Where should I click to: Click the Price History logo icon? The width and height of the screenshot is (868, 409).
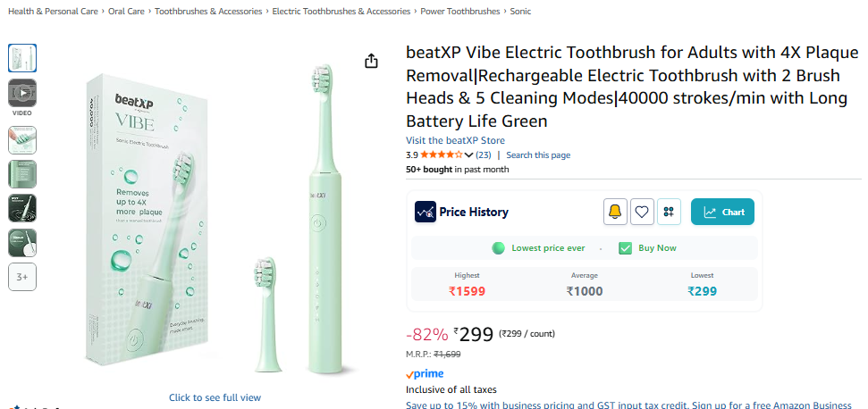click(x=426, y=212)
